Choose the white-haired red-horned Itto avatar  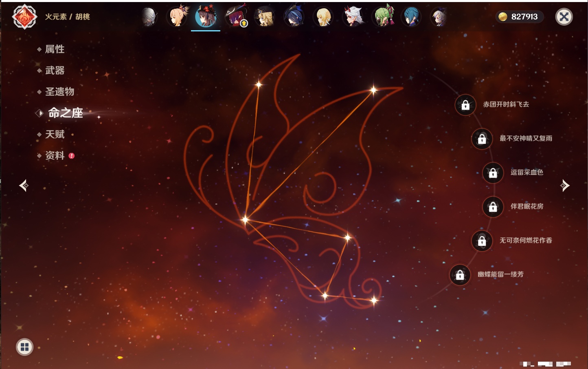tap(353, 17)
